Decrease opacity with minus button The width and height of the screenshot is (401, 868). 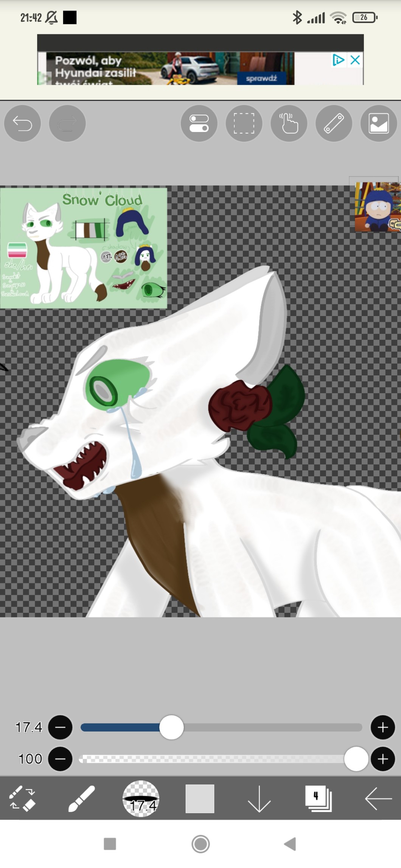click(60, 759)
